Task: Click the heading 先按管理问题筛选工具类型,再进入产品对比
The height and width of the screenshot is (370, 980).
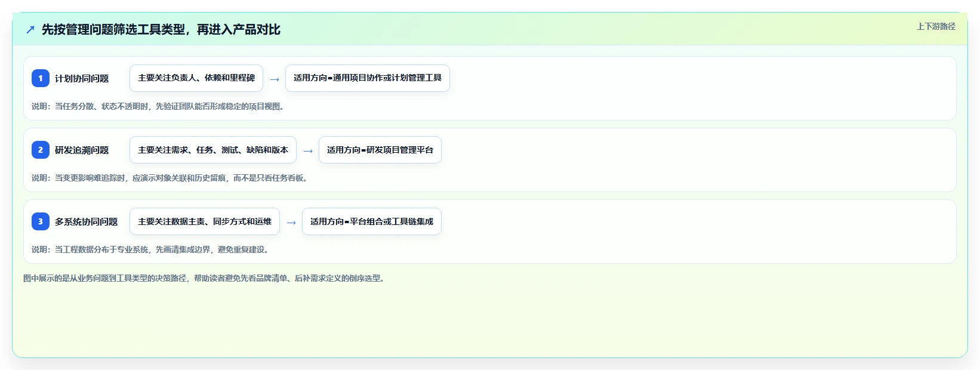Action: (161, 29)
